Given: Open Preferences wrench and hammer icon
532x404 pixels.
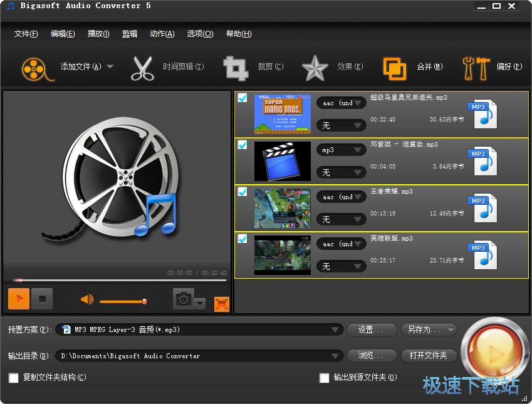Looking at the screenshot, I should coord(475,68).
